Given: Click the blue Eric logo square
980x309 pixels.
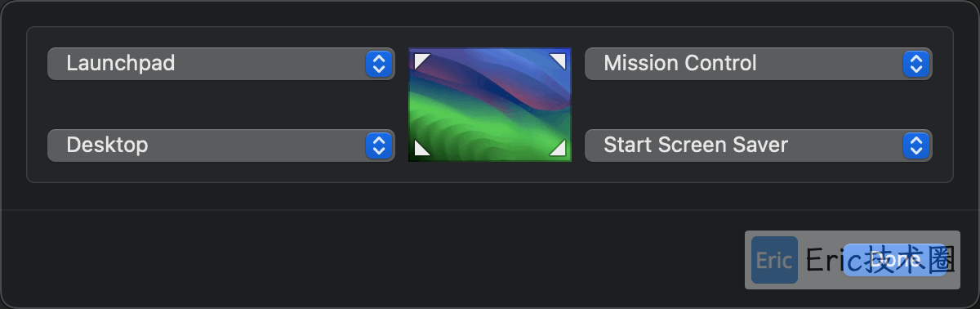Looking at the screenshot, I should pos(774,260).
